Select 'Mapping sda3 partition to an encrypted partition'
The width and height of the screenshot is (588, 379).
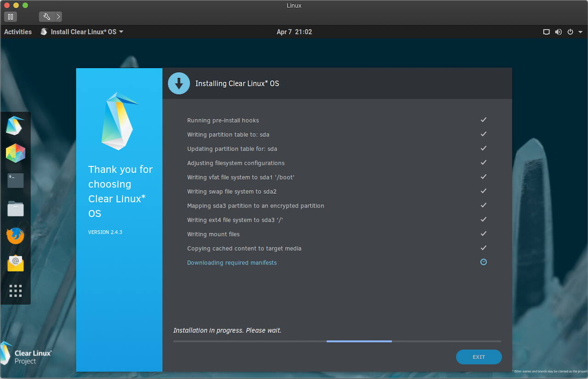256,206
